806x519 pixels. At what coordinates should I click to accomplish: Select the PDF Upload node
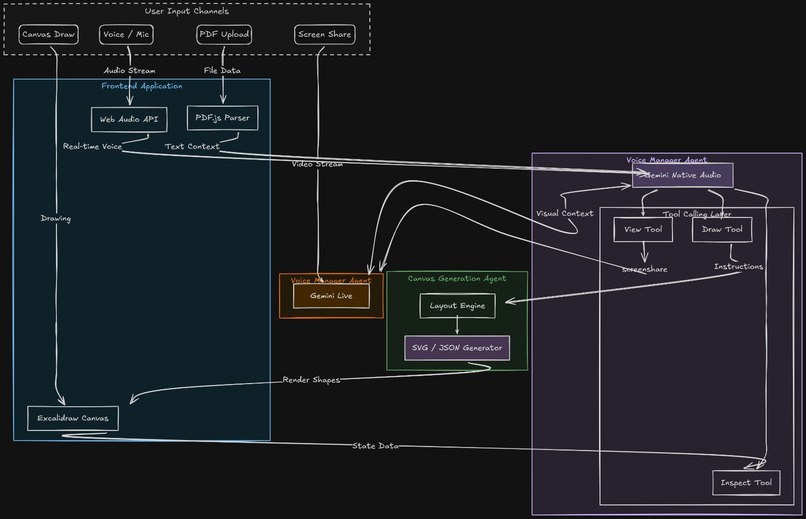tap(224, 34)
